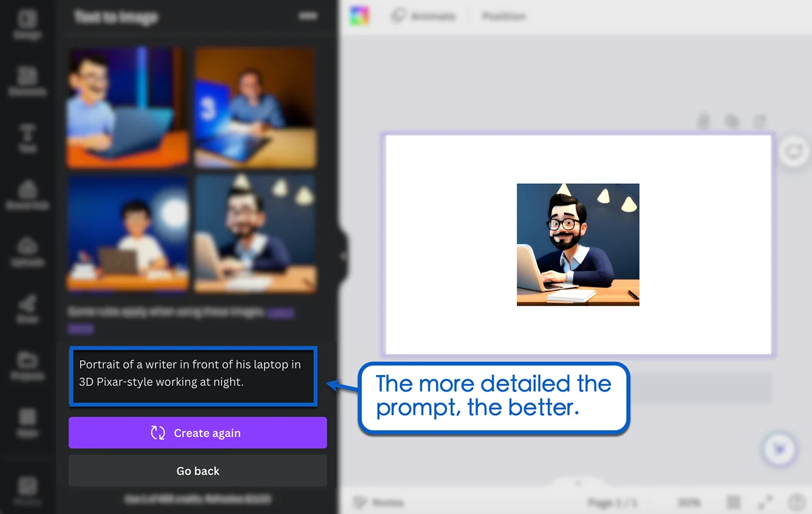Image resolution: width=812 pixels, height=514 pixels.
Task: Collapse the side panel with edge handle
Action: [343, 256]
